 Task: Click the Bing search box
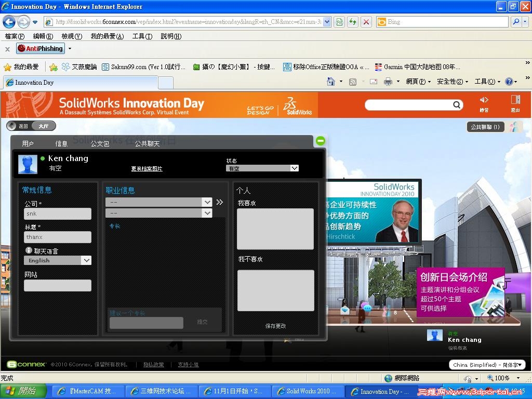[x=443, y=22]
